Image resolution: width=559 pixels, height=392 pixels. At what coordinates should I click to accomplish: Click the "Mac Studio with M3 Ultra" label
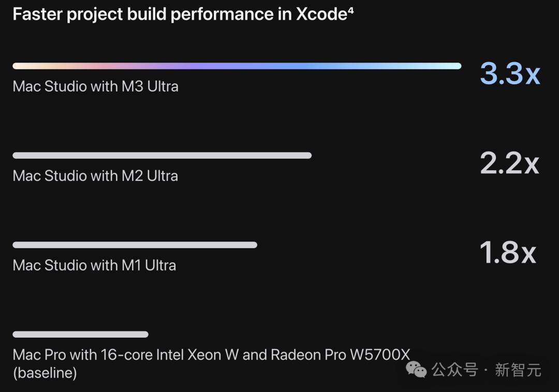95,86
